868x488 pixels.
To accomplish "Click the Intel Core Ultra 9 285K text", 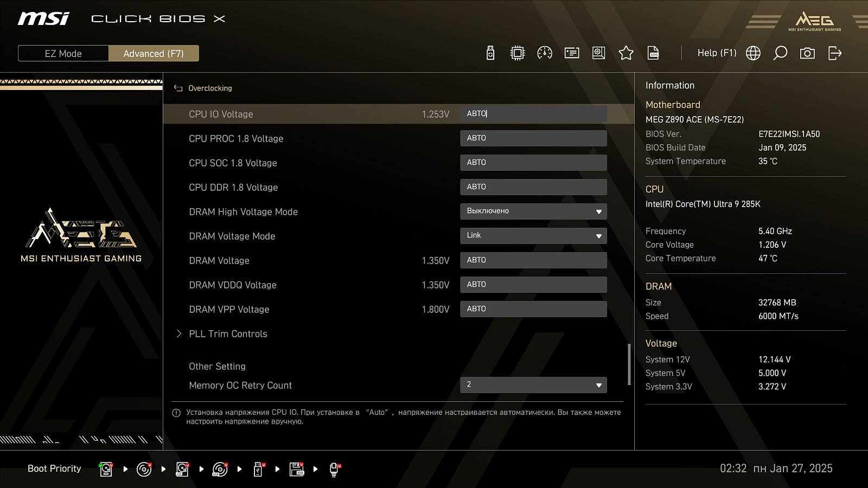I will 703,204.
